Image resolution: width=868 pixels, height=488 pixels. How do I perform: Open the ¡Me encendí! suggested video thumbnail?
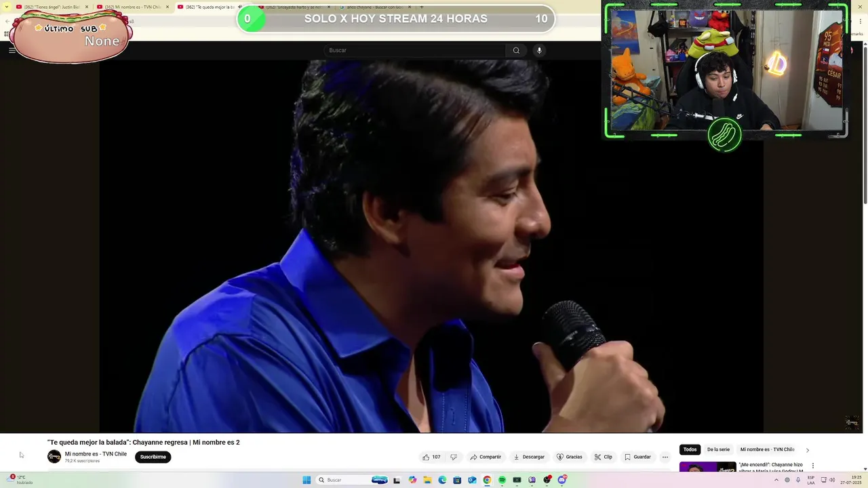[707, 467]
